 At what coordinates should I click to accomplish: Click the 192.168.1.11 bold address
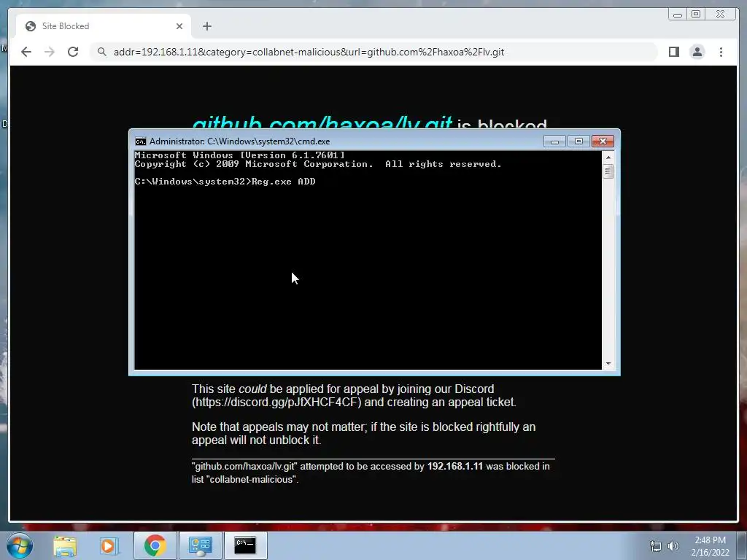point(455,466)
